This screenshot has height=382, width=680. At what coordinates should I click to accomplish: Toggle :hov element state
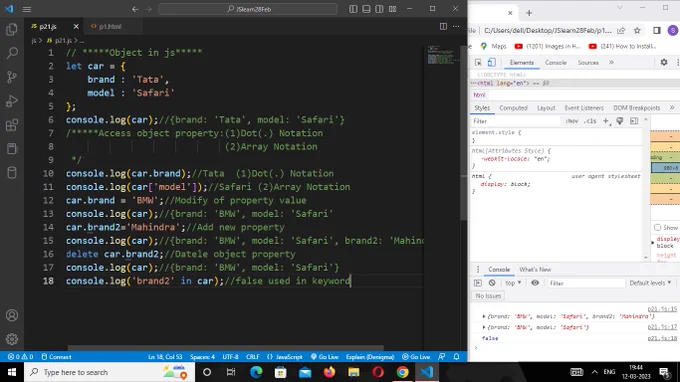[572, 121]
